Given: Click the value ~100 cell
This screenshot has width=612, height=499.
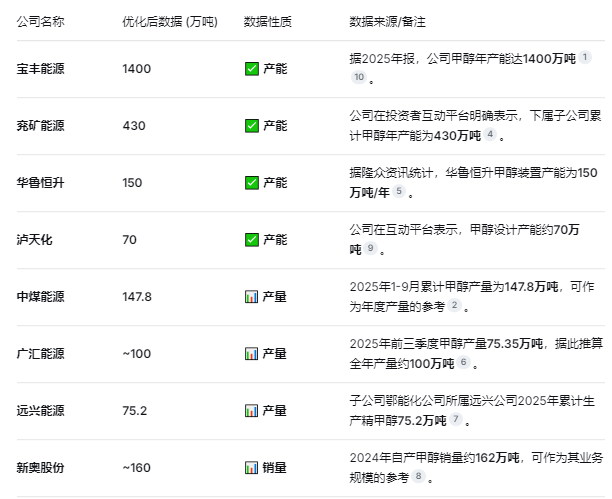Looking at the screenshot, I should point(137,354).
